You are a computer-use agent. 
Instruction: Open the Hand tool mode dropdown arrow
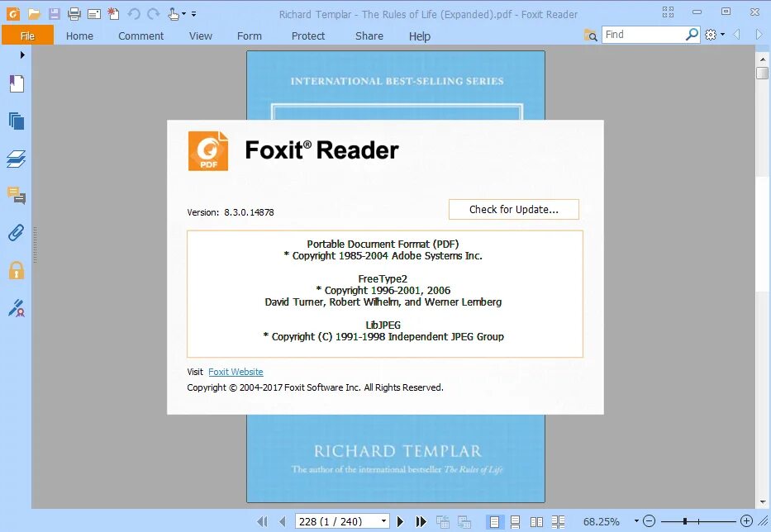[x=184, y=14]
